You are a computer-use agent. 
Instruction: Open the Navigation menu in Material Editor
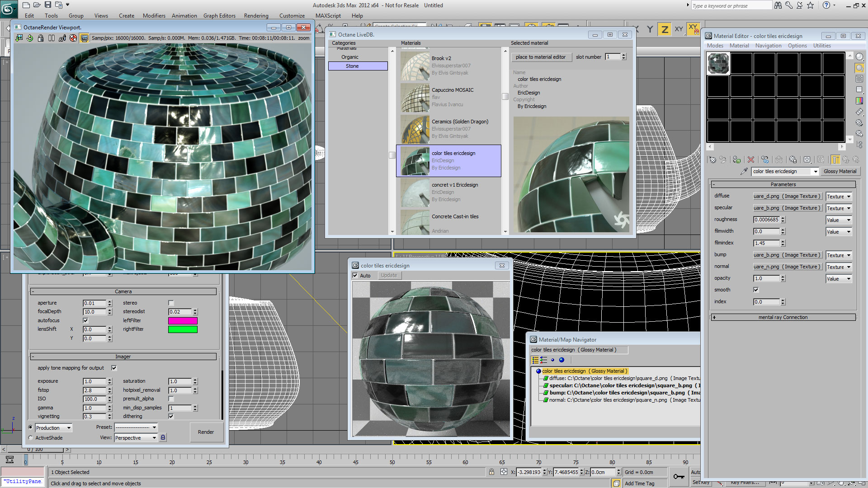point(768,46)
